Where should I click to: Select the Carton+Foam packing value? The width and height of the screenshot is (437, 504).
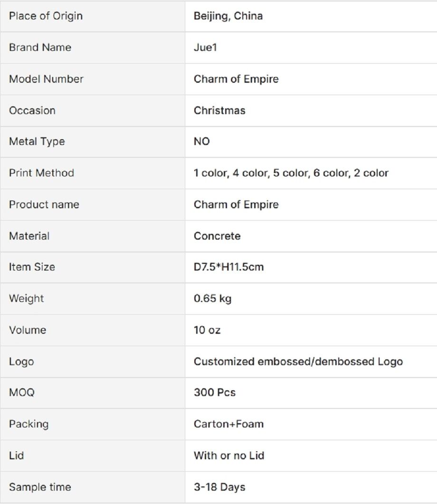click(x=228, y=424)
